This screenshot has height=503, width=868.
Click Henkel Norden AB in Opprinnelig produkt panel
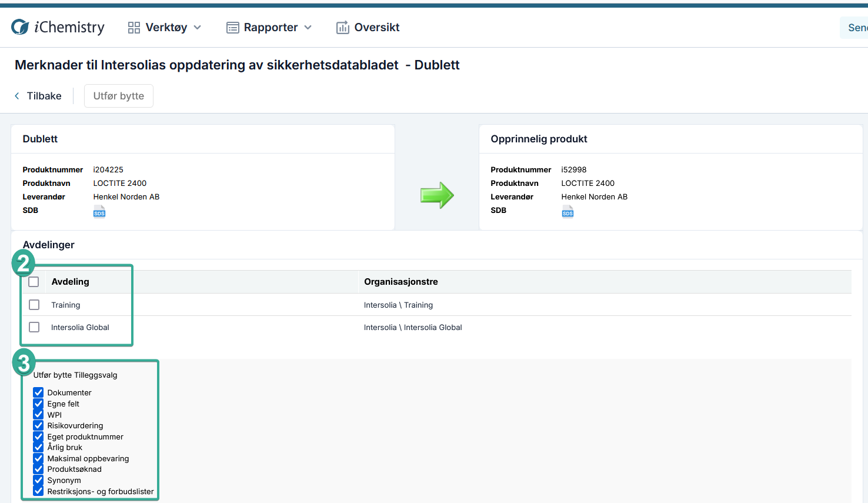click(x=595, y=196)
